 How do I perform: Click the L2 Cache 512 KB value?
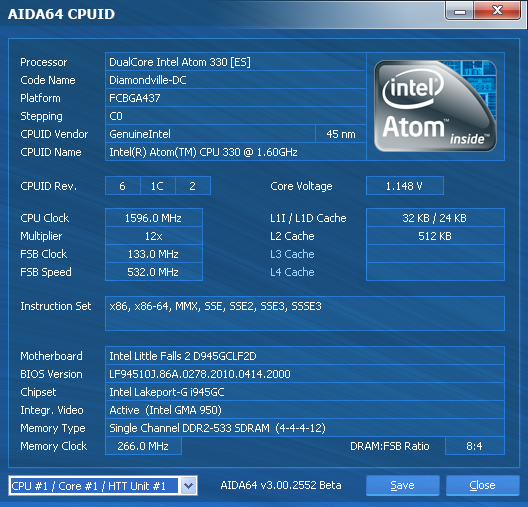[435, 236]
